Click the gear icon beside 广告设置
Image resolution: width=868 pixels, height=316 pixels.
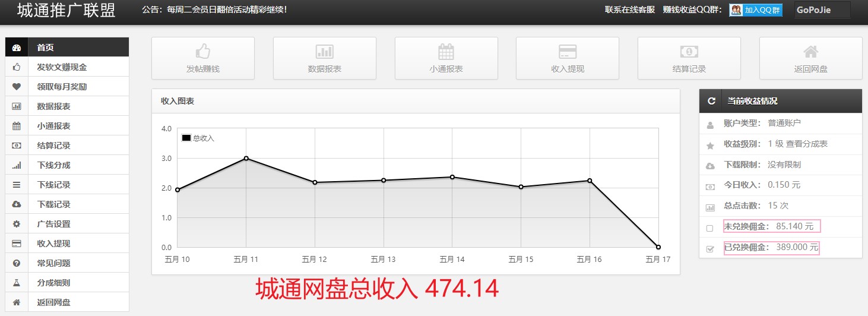pyautogui.click(x=17, y=224)
